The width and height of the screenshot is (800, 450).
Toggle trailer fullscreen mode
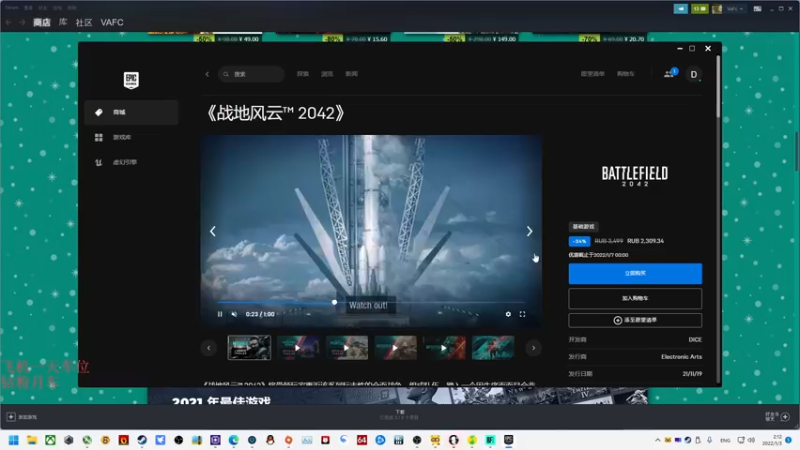pyautogui.click(x=522, y=314)
